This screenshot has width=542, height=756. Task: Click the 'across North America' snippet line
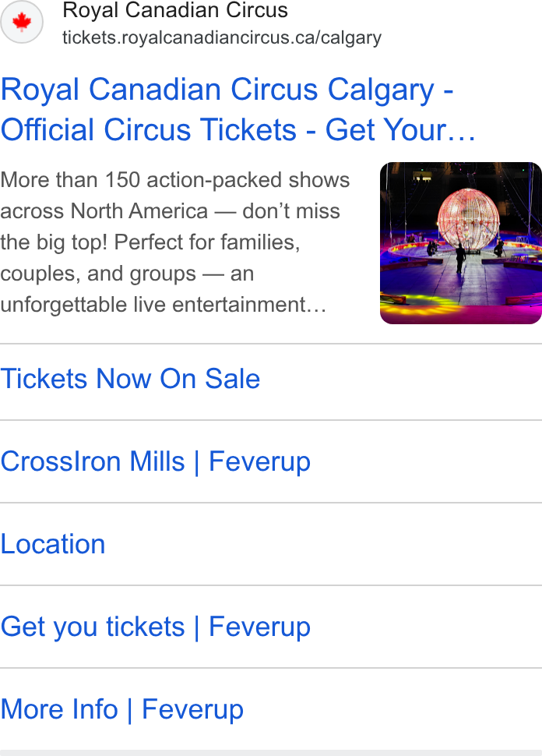(x=170, y=211)
